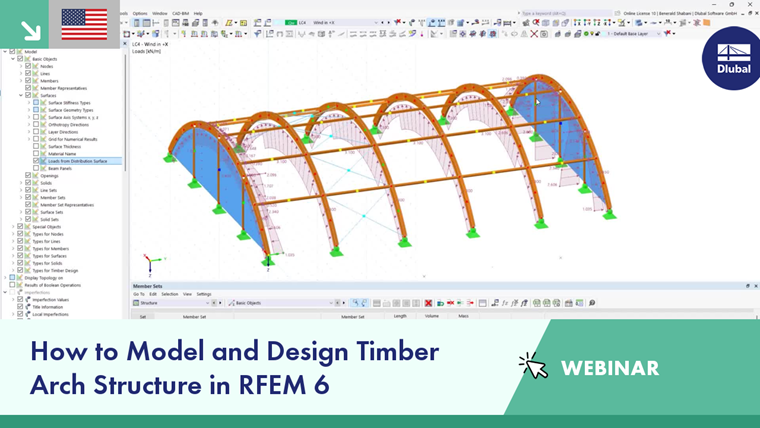Click the next load case arrow
The width and height of the screenshot is (760, 428).
(389, 22)
